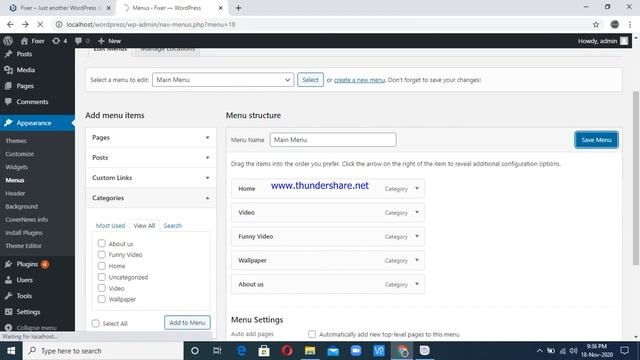Click the New content plus icon
This screenshot has height=360, width=640.
pos(101,41)
